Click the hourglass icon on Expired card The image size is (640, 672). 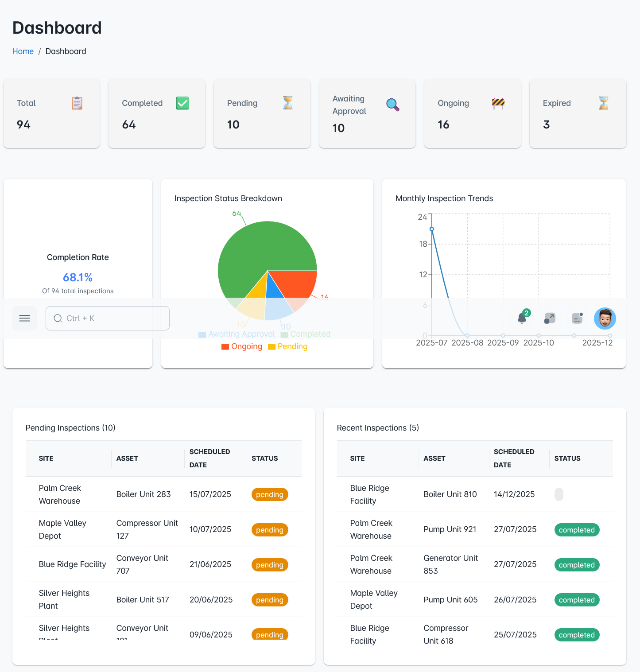coord(603,103)
